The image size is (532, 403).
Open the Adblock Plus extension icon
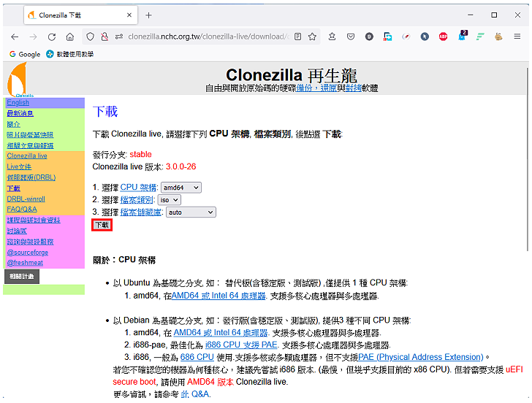tap(443, 37)
